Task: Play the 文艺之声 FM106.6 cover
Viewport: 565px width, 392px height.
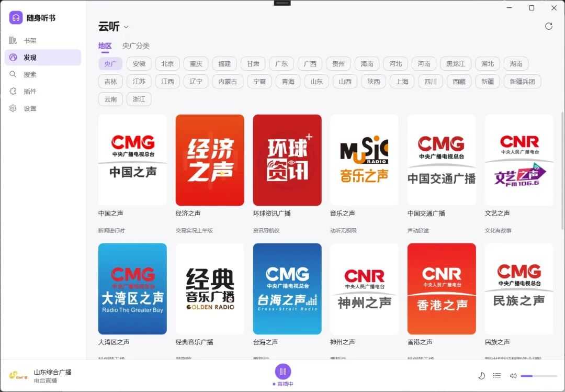Action: coord(519,160)
